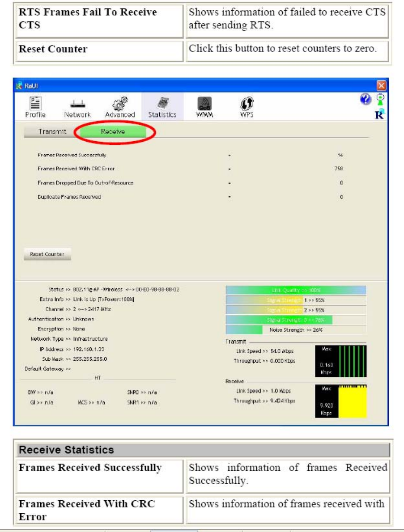Click the Receive Link Speed 1.0 Mbps text
This screenshot has width=404, height=532.
coord(264,391)
